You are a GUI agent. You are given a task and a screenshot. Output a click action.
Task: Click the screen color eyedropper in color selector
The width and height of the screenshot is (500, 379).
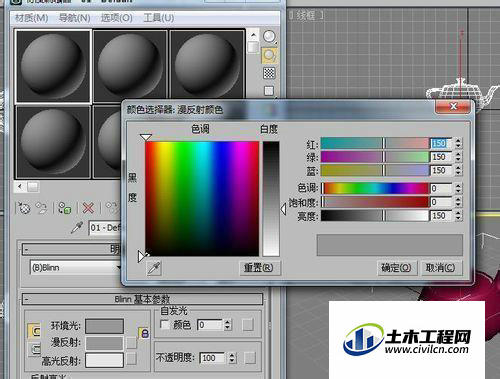pyautogui.click(x=154, y=268)
